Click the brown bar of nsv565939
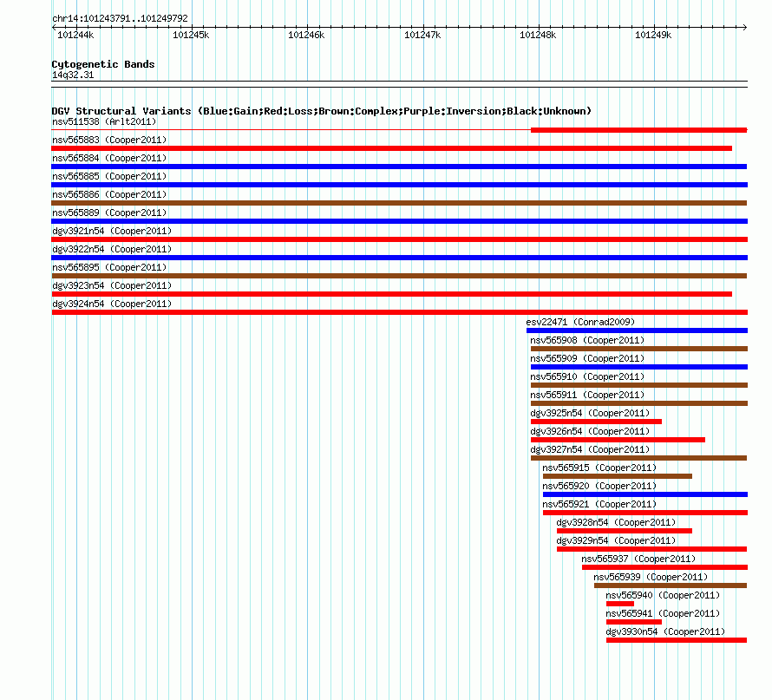772x700 pixels. (671, 586)
